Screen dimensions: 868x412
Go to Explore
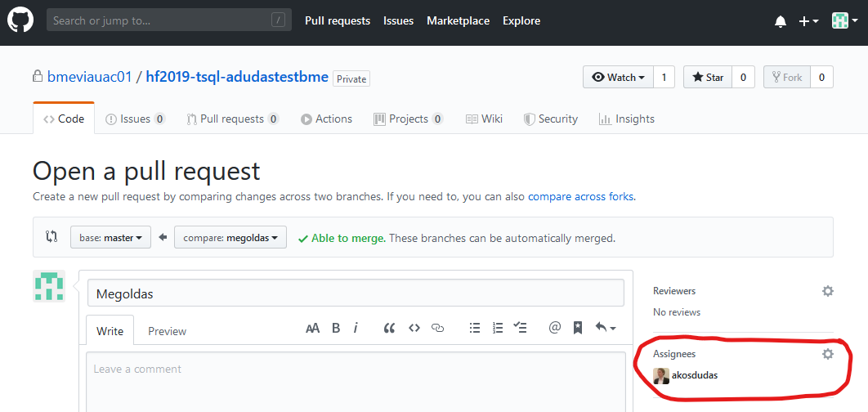coord(521,20)
